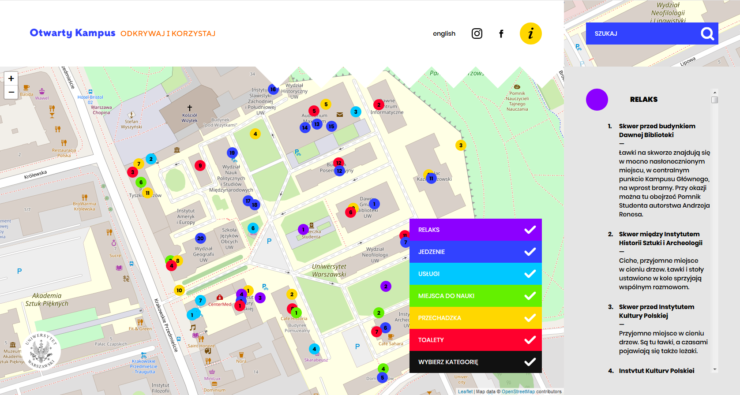
Task: Click the yellow info button
Action: pyautogui.click(x=530, y=34)
